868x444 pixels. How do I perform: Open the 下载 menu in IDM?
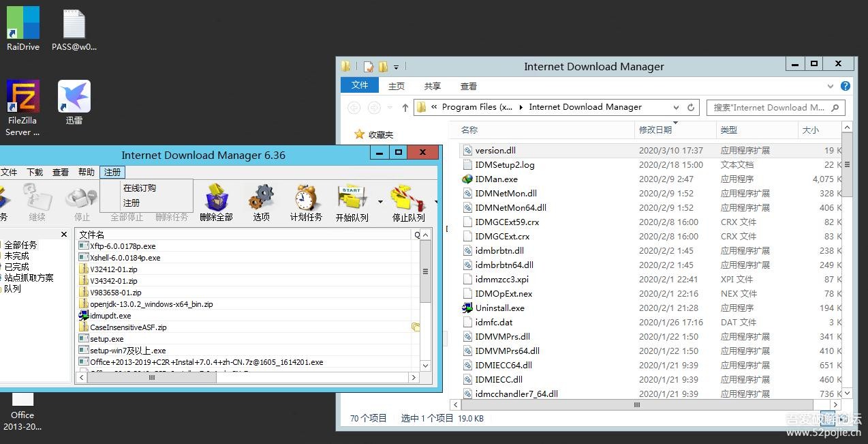coord(35,173)
